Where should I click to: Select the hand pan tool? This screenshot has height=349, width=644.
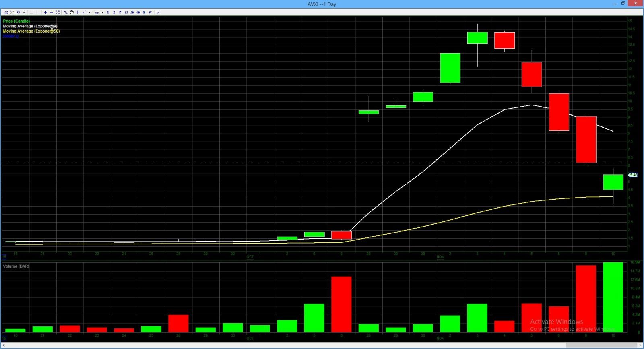(x=72, y=12)
